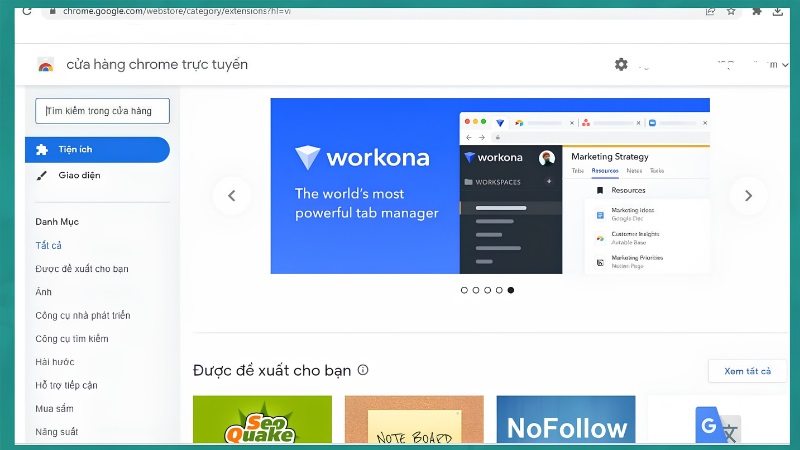Select the fifth carousel dot
Viewport: 800px width, 450px height.
click(x=511, y=290)
